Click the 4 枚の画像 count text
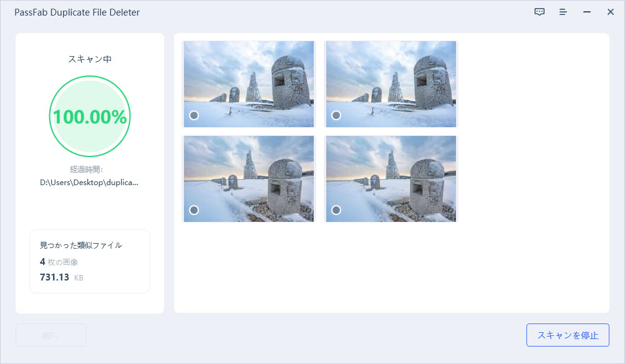Screen dimensions: 625x364 pyautogui.click(x=59, y=262)
